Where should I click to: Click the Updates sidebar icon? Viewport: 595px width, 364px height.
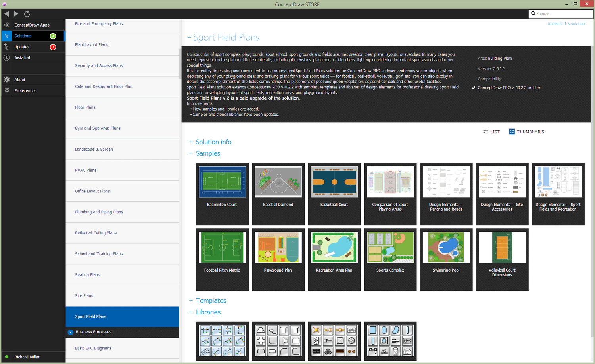[6, 47]
